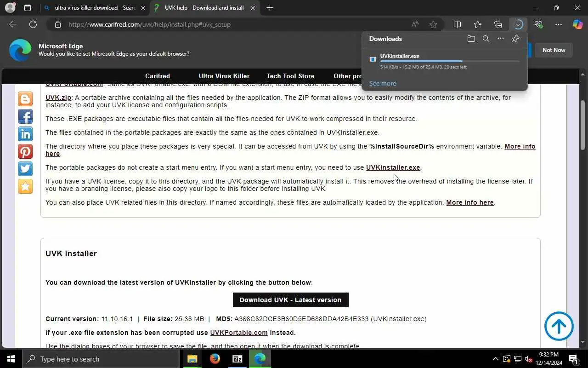Pin the Downloads panel

click(515, 39)
